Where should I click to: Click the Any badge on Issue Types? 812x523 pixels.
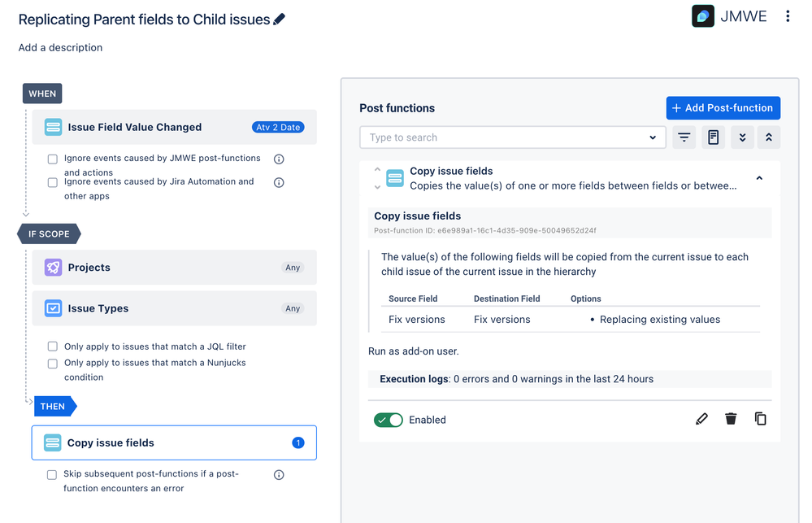pos(293,308)
